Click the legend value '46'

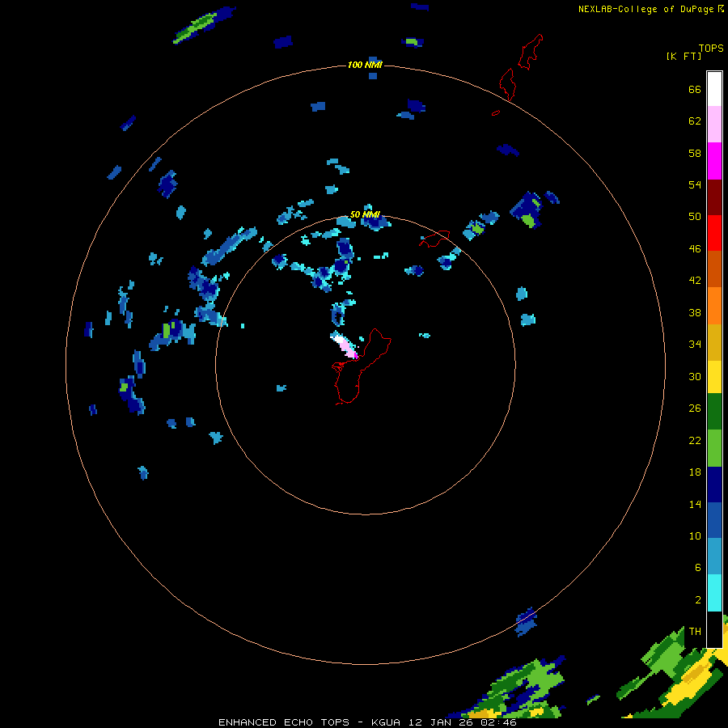(695, 248)
